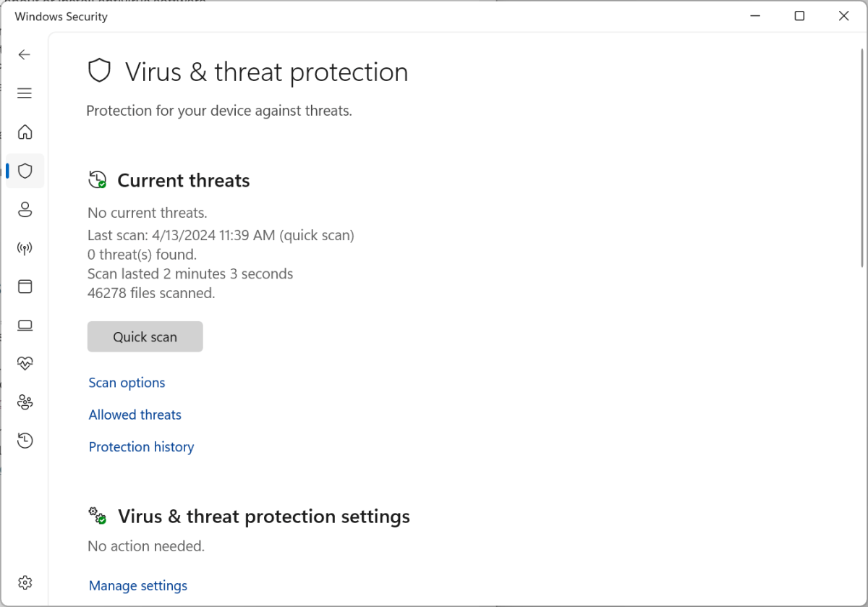Viewport: 868px width, 607px height.
Task: Open Protection history link
Action: point(141,447)
